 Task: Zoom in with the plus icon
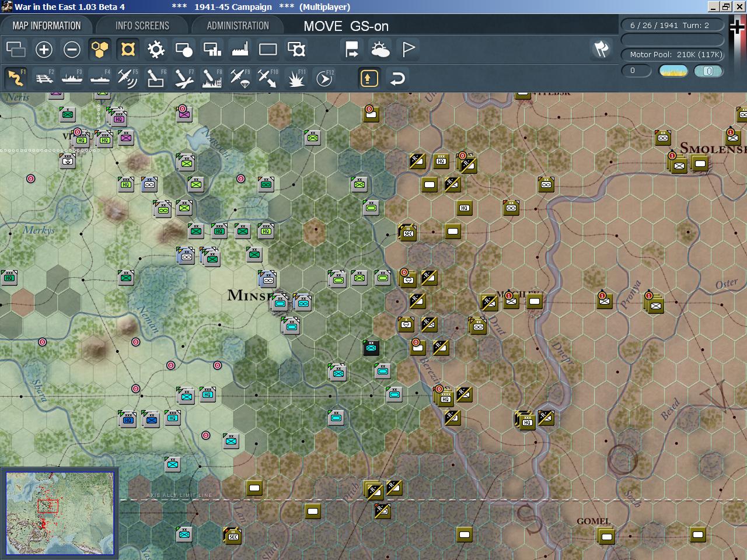[x=44, y=50]
